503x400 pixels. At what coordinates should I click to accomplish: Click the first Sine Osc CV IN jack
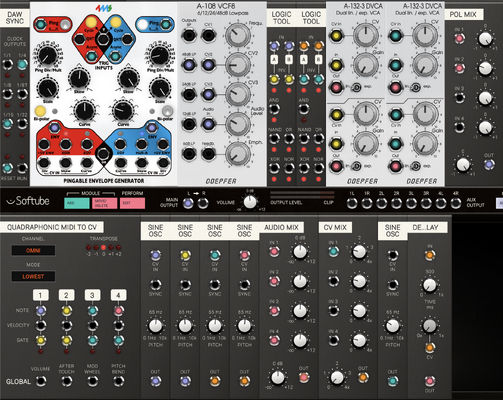pyautogui.click(x=155, y=255)
